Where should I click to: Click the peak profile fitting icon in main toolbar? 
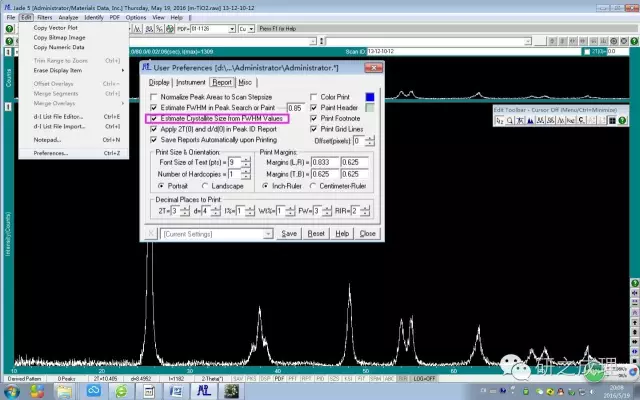click(x=138, y=29)
